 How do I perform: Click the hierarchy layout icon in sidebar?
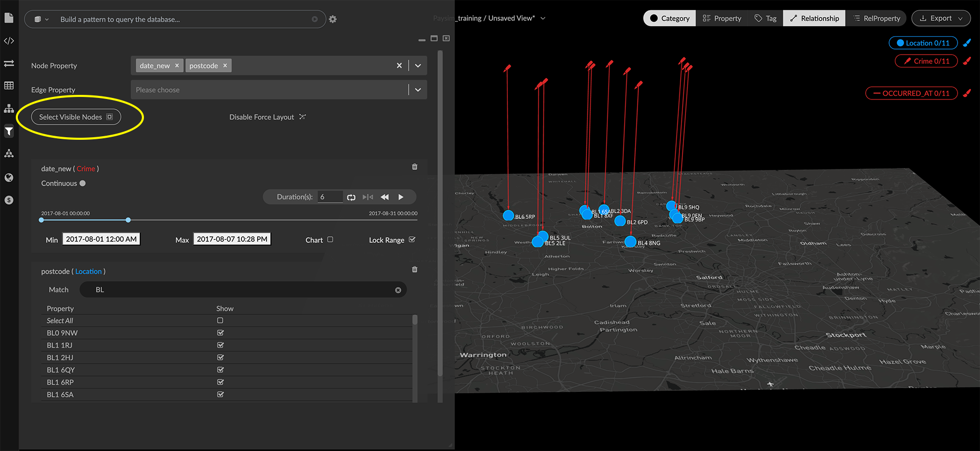click(9, 109)
